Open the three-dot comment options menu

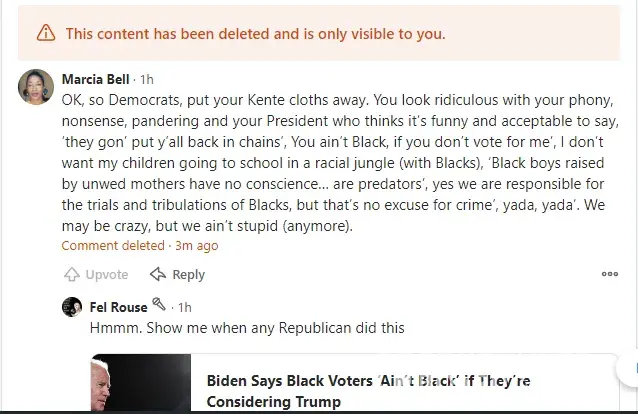(x=609, y=274)
